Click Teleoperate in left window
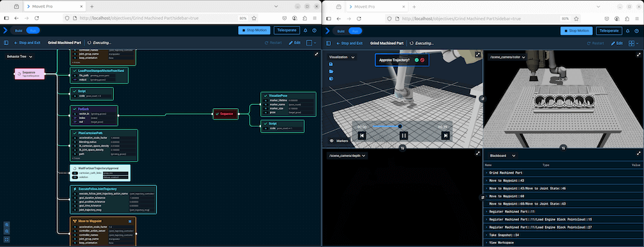The image size is (644, 247). (287, 30)
